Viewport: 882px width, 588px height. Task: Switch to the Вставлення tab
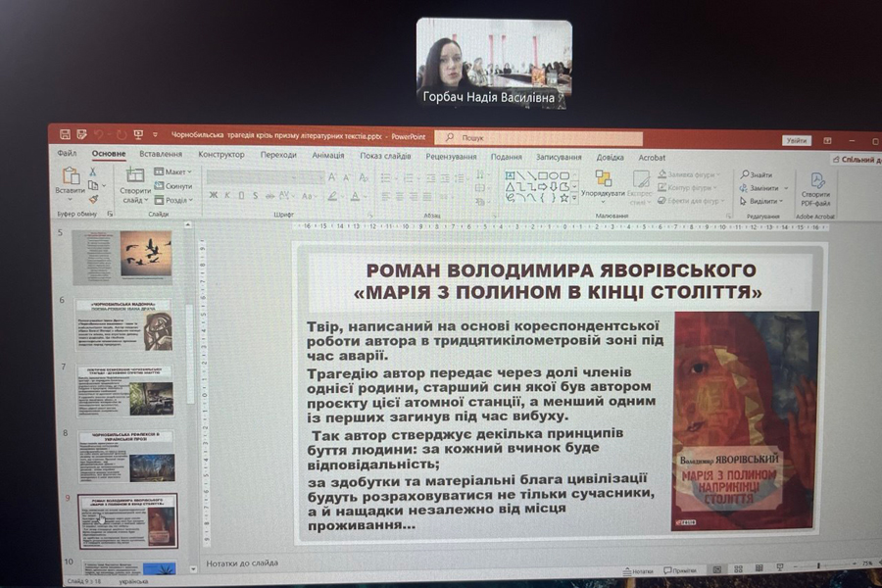(161, 154)
